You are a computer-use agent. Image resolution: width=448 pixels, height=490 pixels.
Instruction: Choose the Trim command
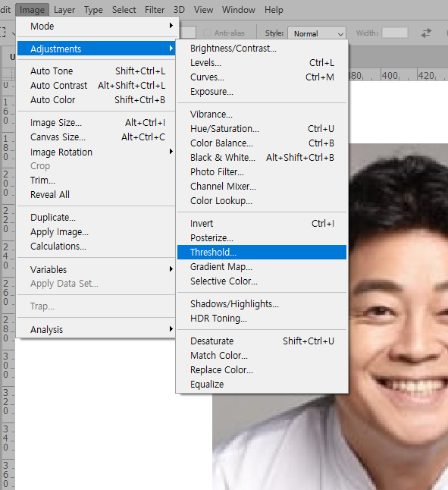97,181
